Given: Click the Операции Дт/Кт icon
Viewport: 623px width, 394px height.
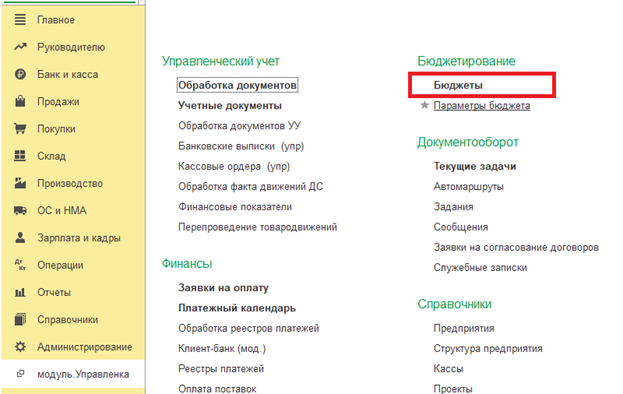Looking at the screenshot, I should [20, 265].
